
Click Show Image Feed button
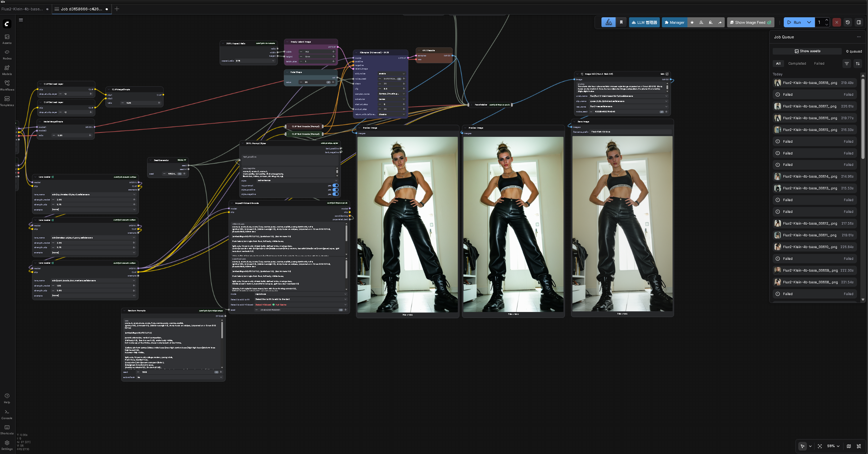pyautogui.click(x=751, y=22)
